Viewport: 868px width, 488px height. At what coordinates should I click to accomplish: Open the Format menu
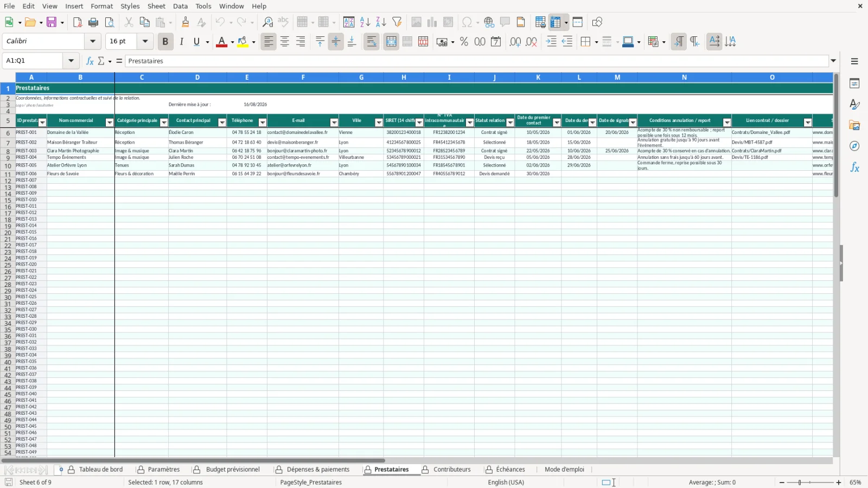(102, 6)
